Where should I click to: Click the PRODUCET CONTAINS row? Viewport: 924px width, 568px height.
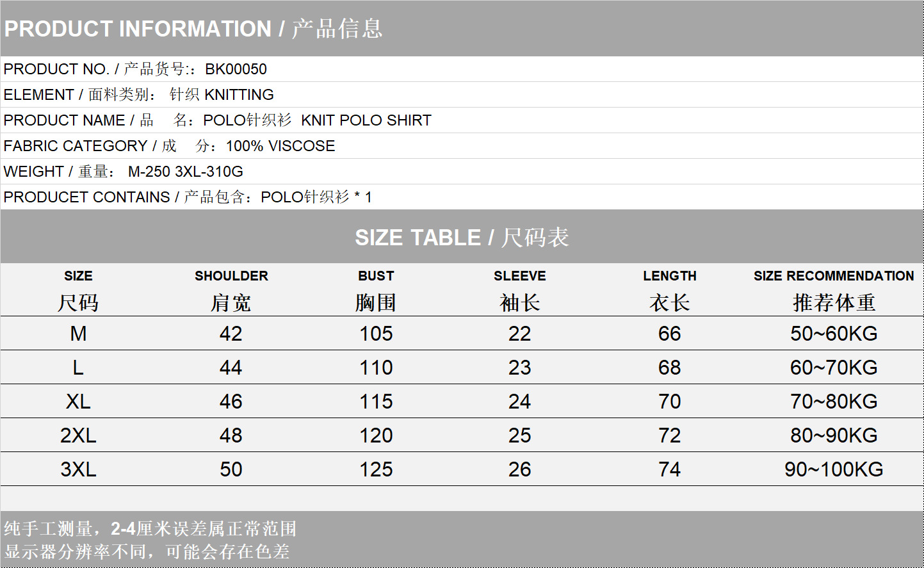(x=187, y=197)
